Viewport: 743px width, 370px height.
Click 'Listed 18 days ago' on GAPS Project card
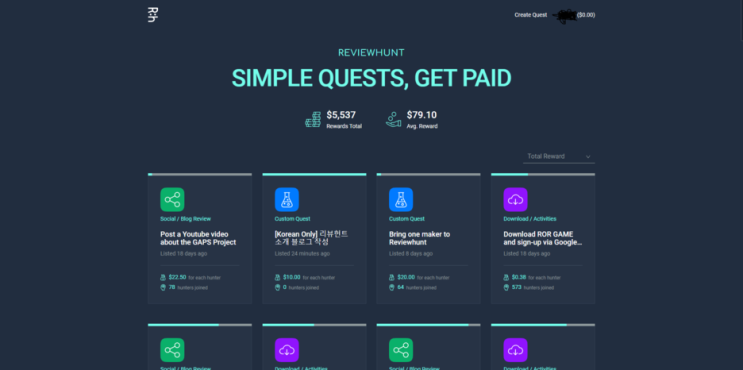click(183, 254)
